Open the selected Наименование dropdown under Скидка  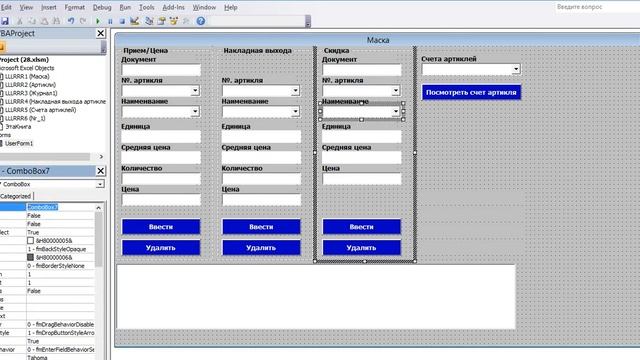pos(396,111)
